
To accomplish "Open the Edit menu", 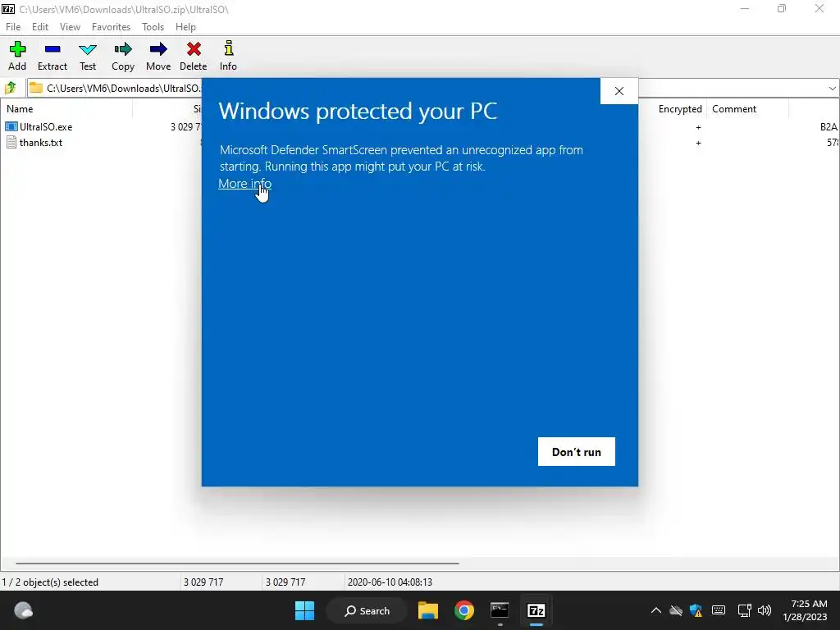I will 40,27.
